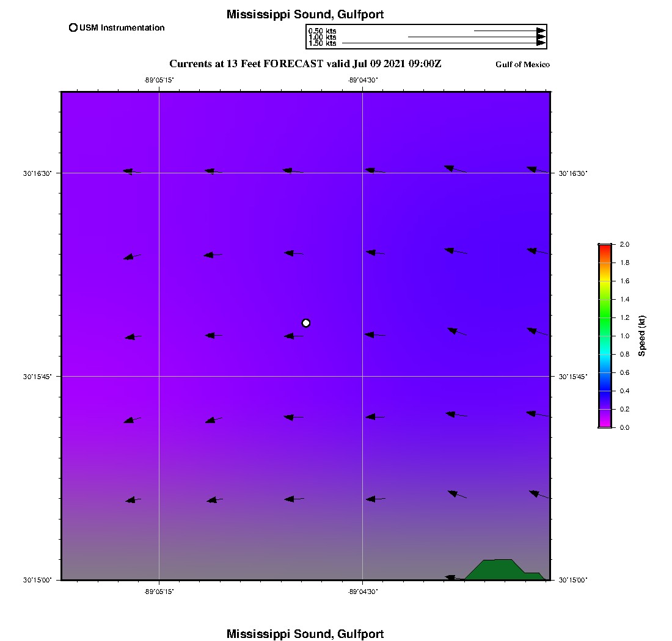Click the Currents at 13 Feet FORECAST heading
The image size is (672, 641).
pos(305,64)
